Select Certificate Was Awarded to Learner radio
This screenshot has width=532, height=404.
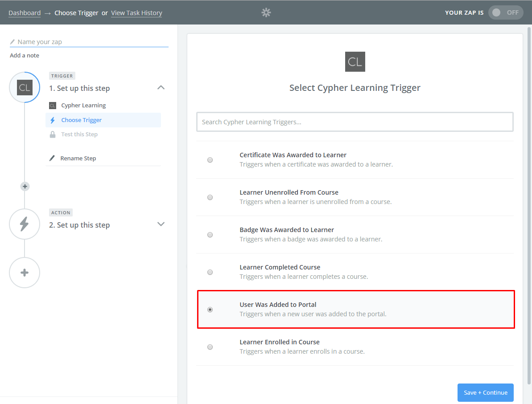point(210,160)
